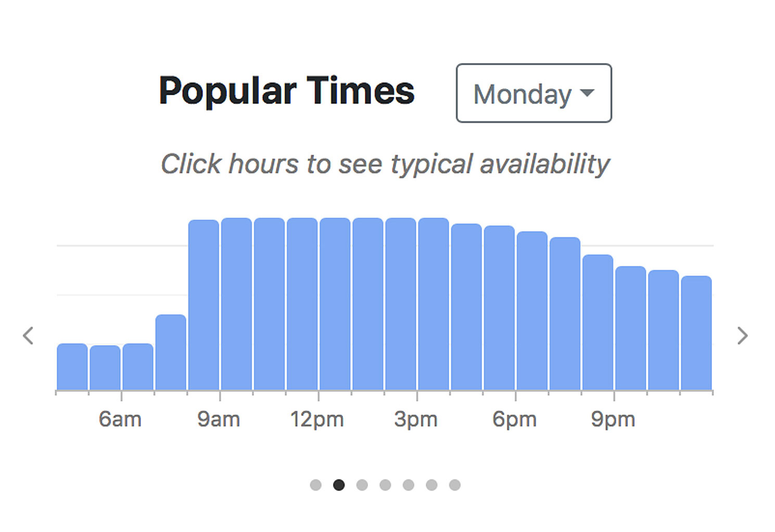Select the fifth pagination dot
Viewport: 775px width, 532px height.
click(x=409, y=485)
